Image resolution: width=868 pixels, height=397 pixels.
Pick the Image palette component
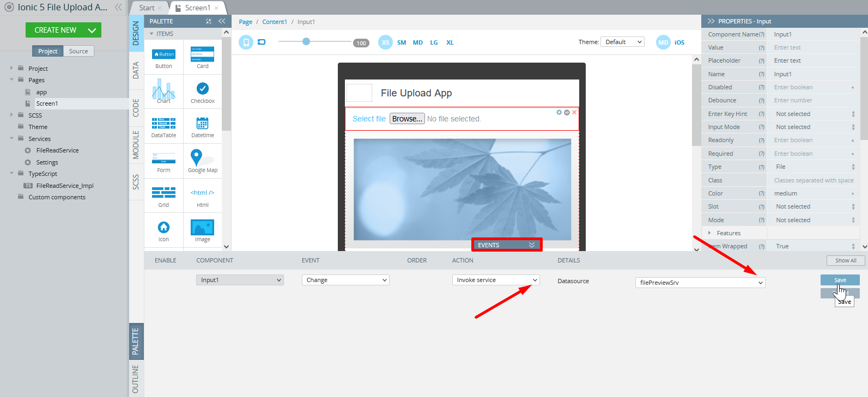pyautogui.click(x=202, y=231)
